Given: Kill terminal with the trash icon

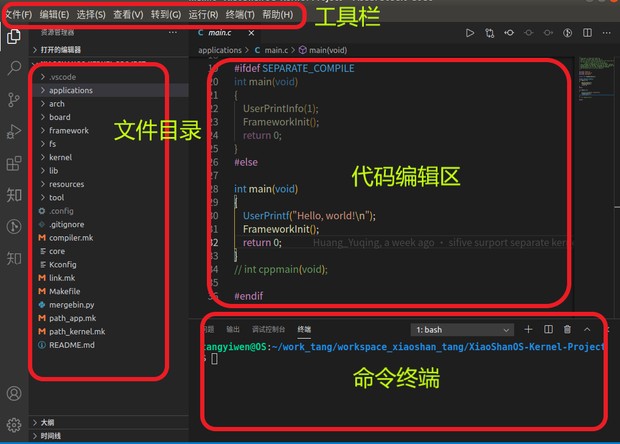Looking at the screenshot, I should [567, 329].
